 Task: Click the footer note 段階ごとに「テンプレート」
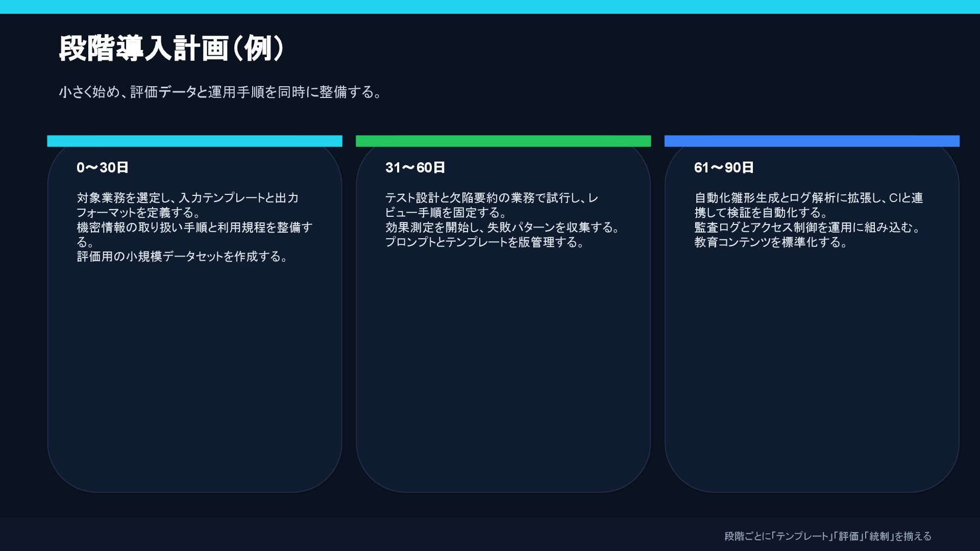coord(827,536)
